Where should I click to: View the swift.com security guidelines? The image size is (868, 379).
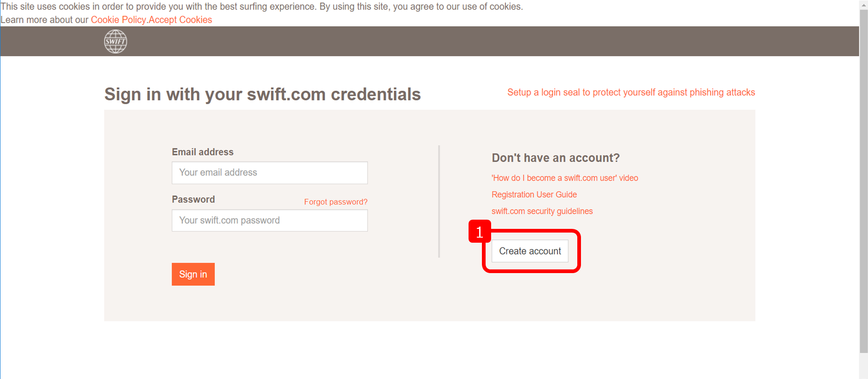point(542,211)
